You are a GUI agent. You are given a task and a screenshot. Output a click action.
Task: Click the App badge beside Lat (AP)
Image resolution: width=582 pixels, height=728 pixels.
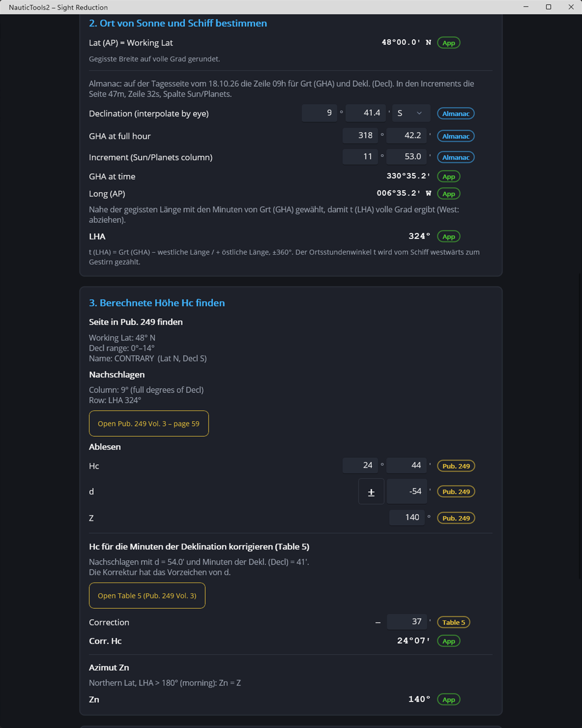449,43
